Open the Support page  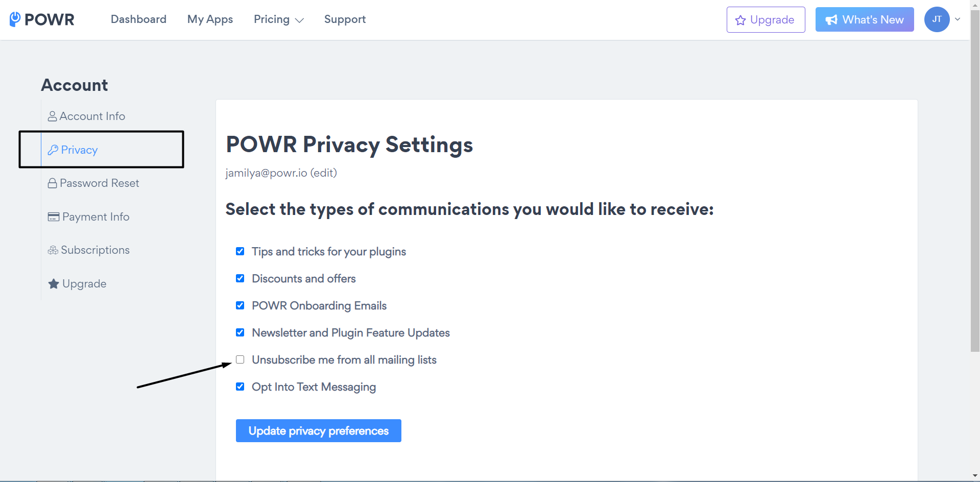(345, 19)
